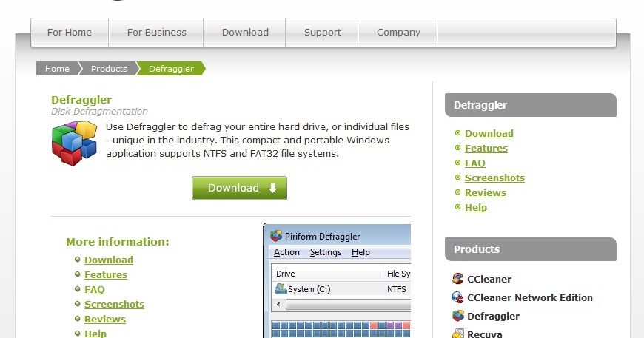This screenshot has width=644, height=338.
Task: Click the drive list scroll-left arrow
Action: tap(278, 305)
